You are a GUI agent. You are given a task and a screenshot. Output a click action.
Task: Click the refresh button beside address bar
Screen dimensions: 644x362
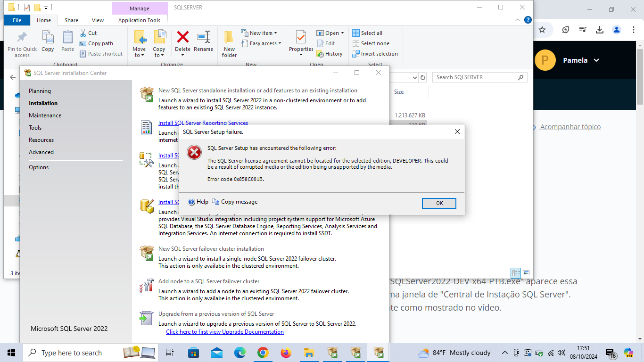coord(423,77)
